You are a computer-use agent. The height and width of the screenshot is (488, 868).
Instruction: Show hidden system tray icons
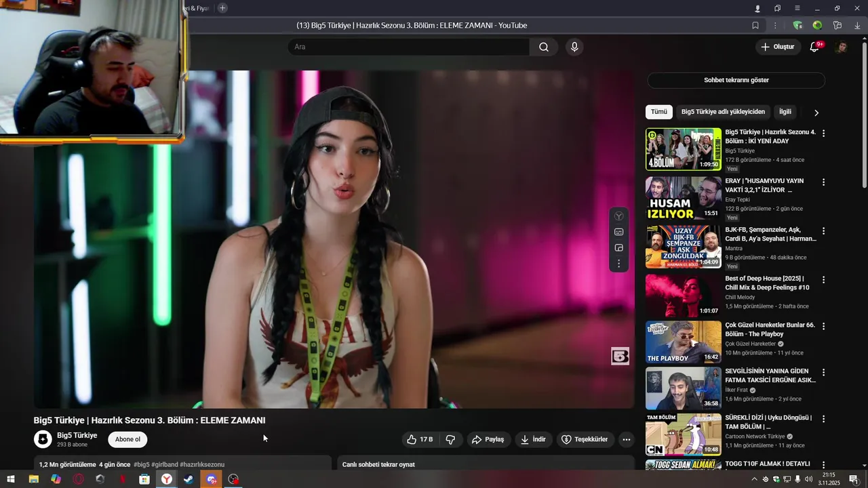pos(754,479)
